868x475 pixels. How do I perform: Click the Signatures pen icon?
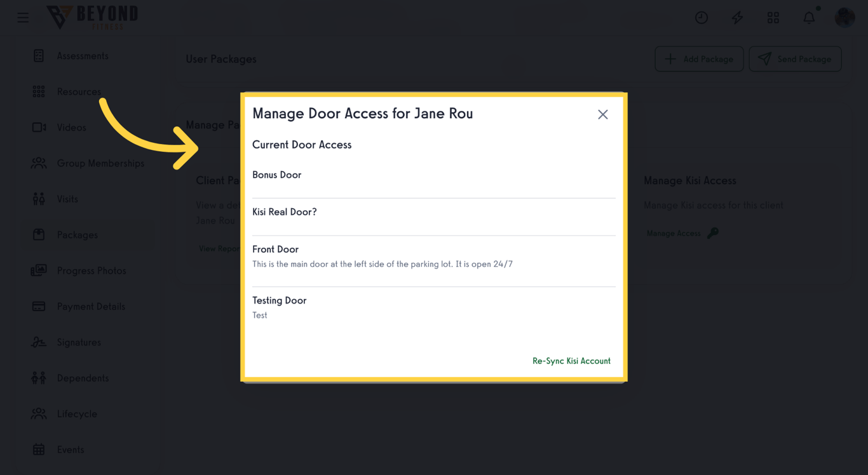tap(39, 342)
